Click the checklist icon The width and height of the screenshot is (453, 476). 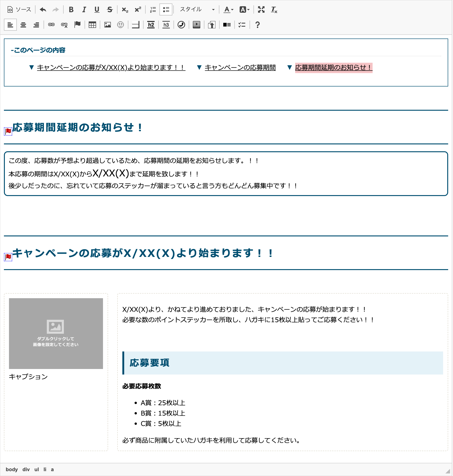point(242,25)
